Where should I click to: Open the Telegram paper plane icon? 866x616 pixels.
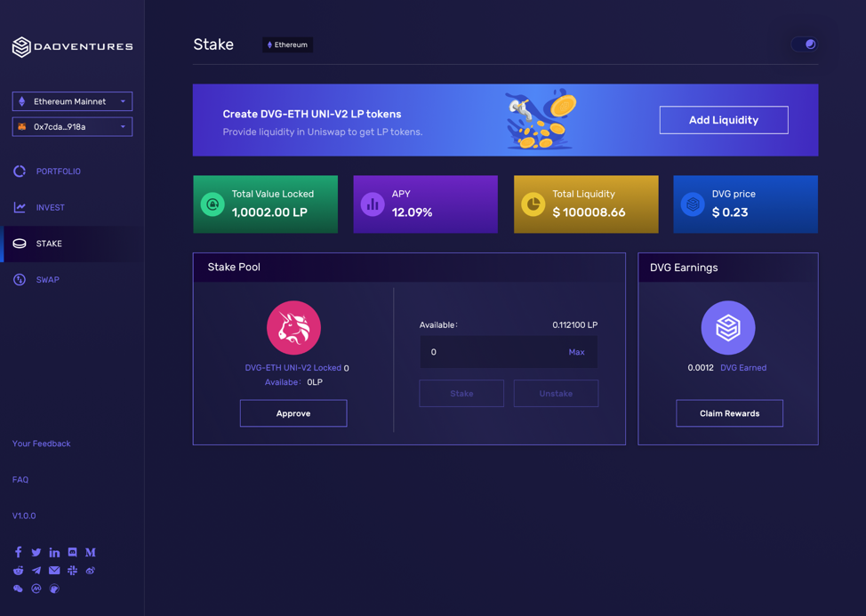[36, 570]
